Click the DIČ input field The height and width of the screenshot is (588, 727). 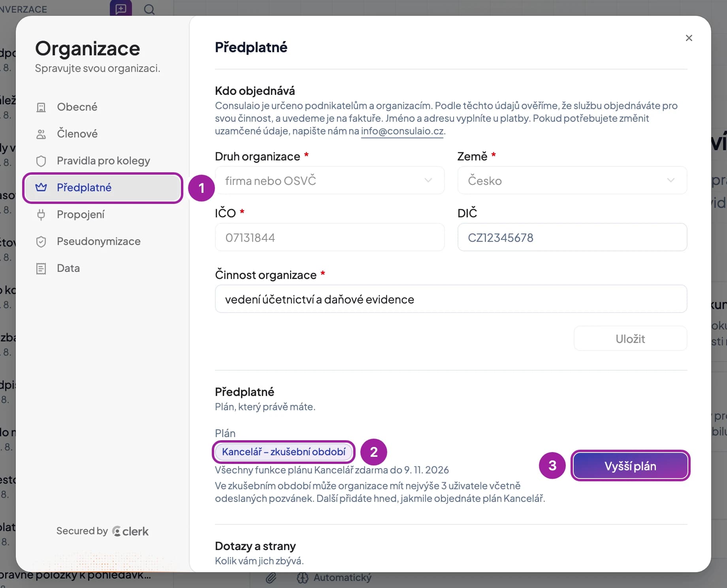(x=572, y=237)
